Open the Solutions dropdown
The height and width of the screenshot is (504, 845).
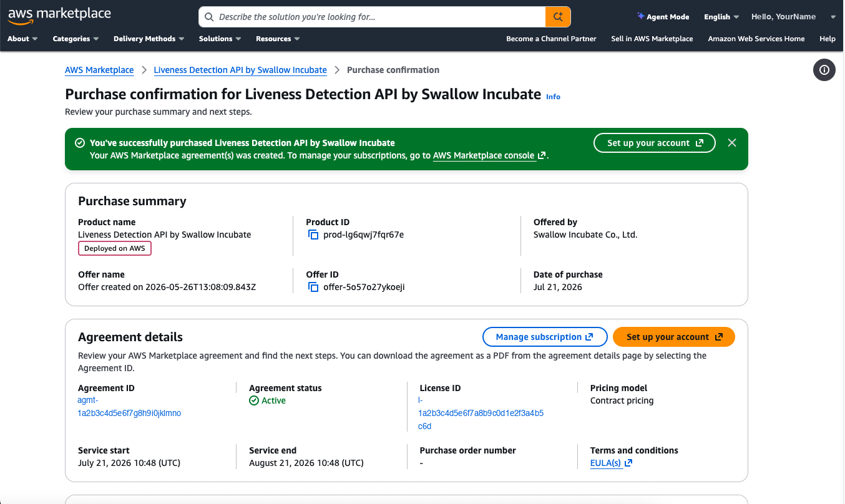point(220,39)
